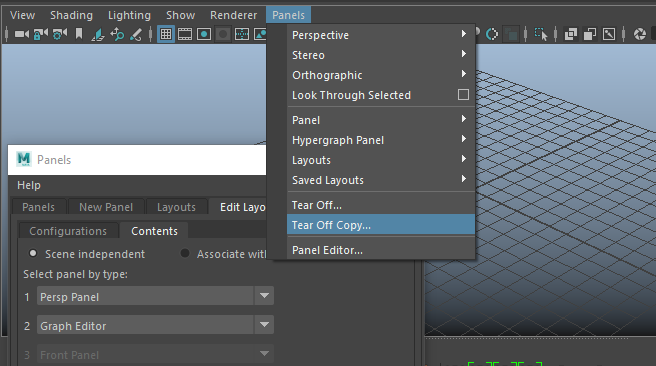This screenshot has width=656, height=366.
Task: Switch to the Configurations sub-tab
Action: point(68,231)
